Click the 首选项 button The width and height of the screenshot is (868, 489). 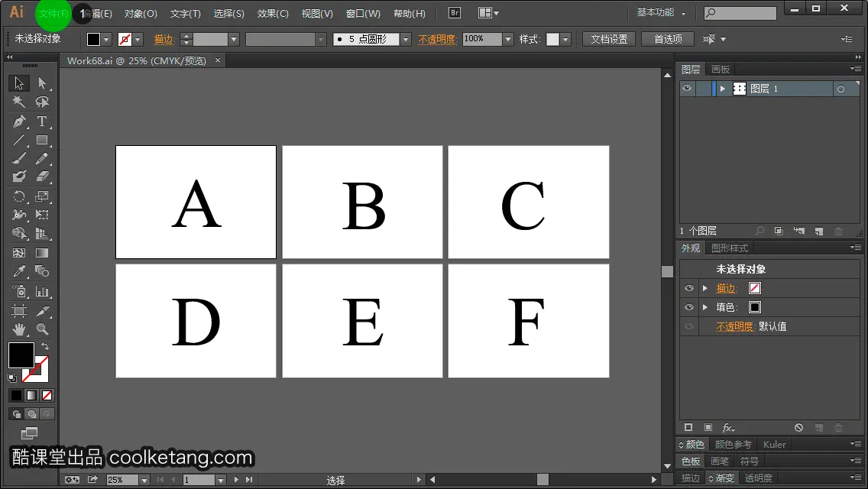coord(668,39)
